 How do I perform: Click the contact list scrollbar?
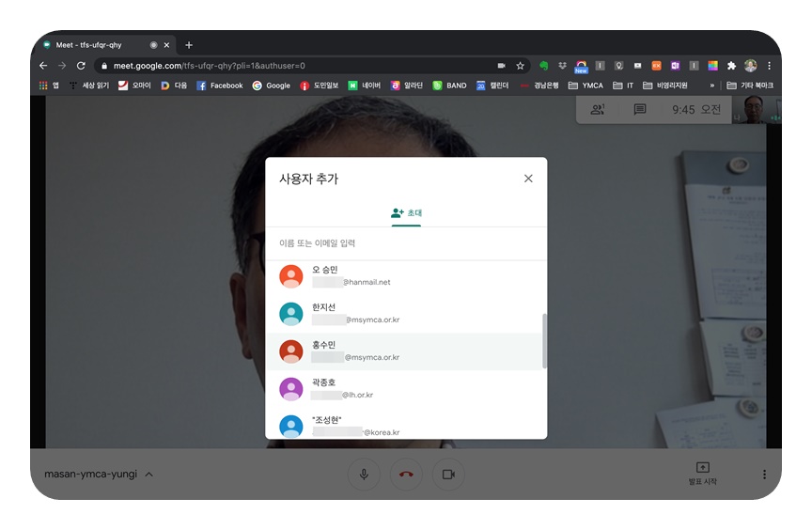pos(544,341)
